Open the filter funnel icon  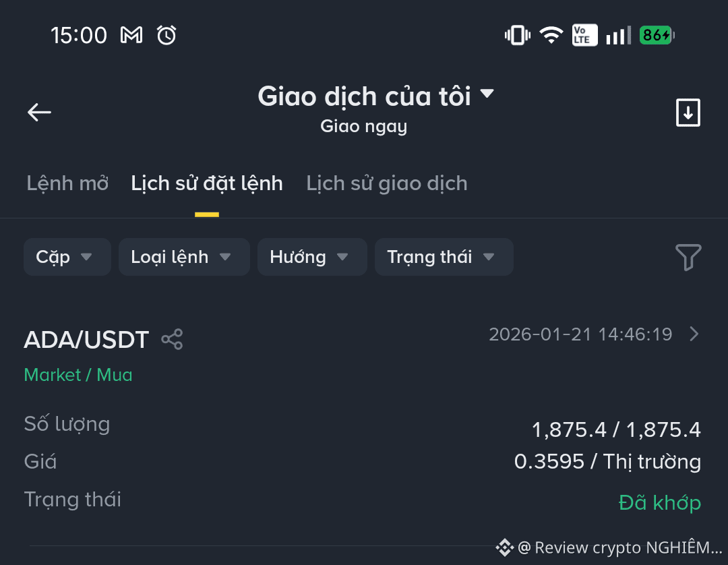click(x=688, y=257)
